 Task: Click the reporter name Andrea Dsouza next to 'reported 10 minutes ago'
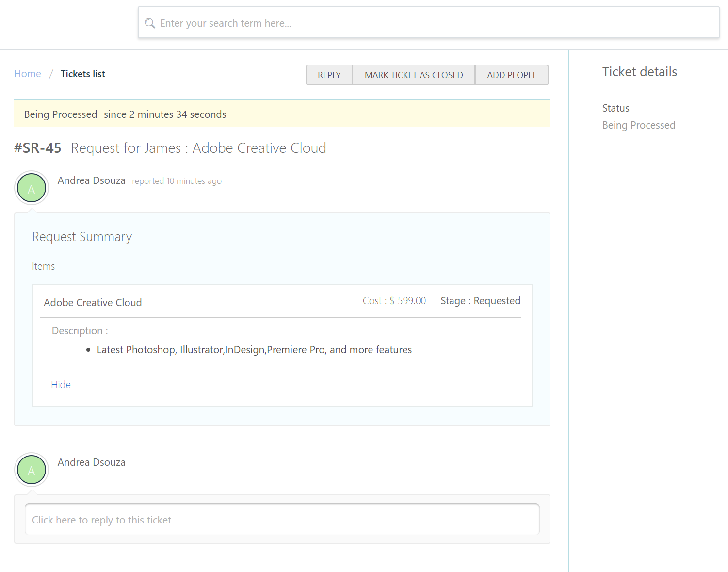coord(92,180)
